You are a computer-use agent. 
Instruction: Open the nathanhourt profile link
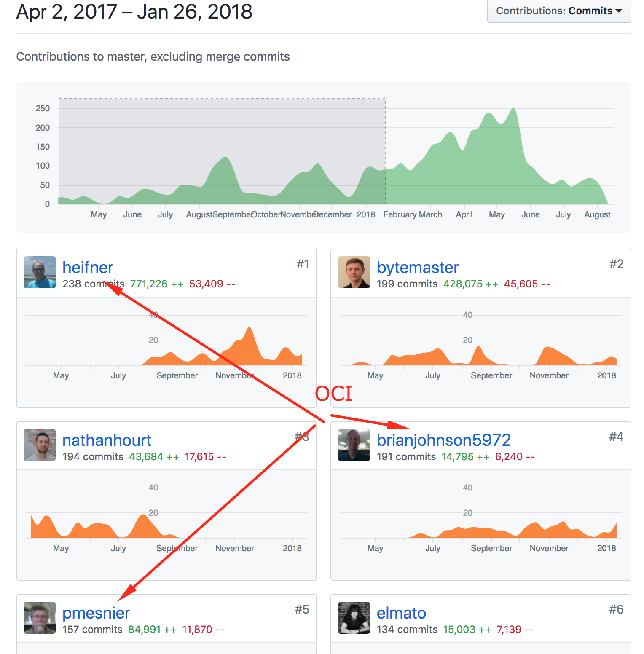pyautogui.click(x=107, y=440)
